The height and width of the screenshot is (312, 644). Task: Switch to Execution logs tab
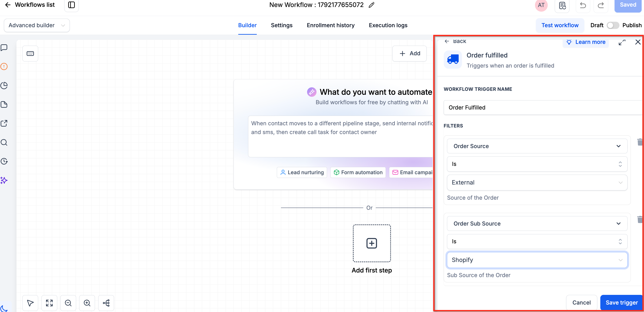[x=388, y=25]
